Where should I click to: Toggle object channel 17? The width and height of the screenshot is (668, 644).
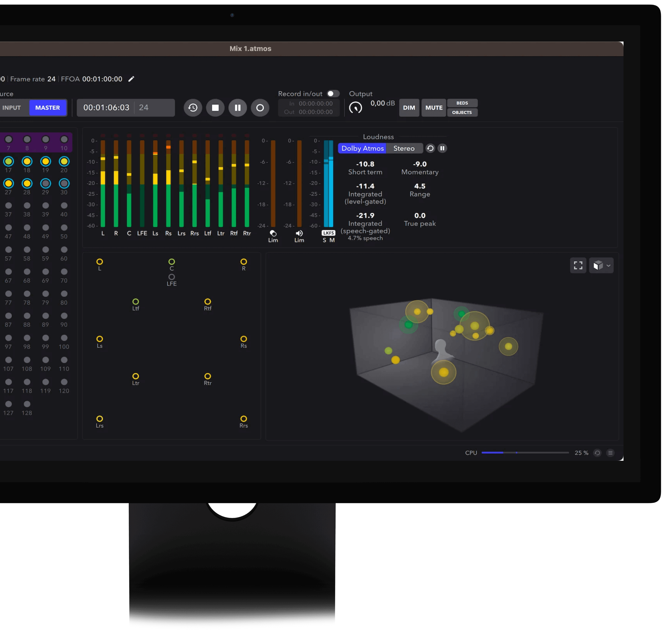pos(8,161)
